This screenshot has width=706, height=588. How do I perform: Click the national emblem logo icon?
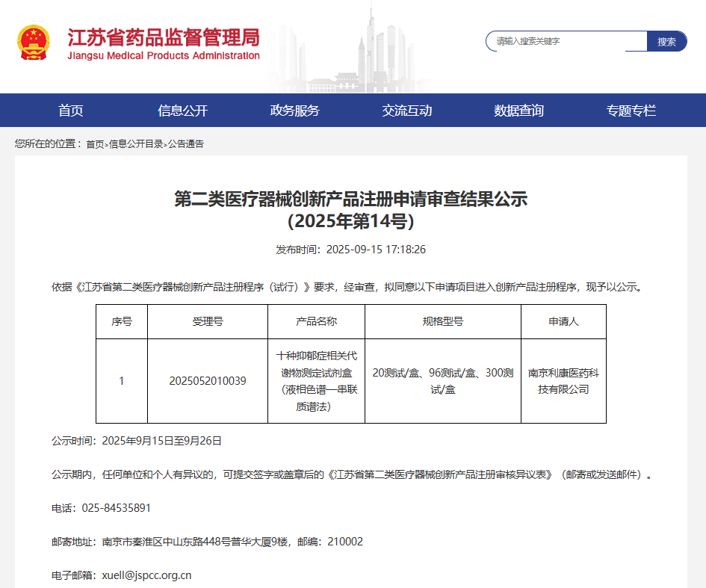tap(34, 43)
